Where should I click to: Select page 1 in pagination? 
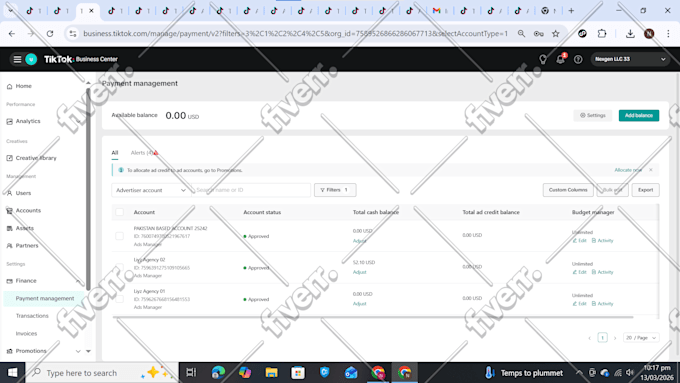click(x=602, y=337)
